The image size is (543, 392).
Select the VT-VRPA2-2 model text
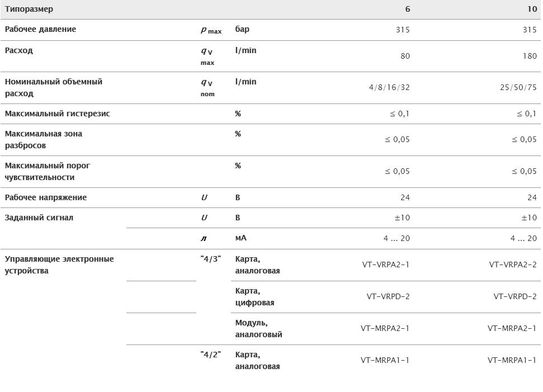pyautogui.click(x=513, y=265)
